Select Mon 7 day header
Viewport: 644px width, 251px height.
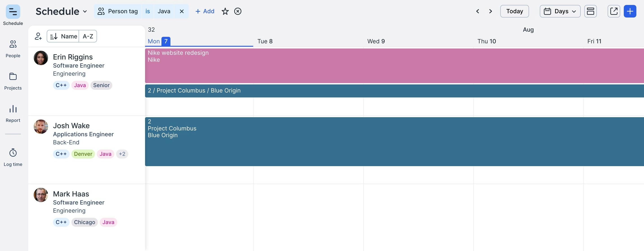pyautogui.click(x=159, y=41)
